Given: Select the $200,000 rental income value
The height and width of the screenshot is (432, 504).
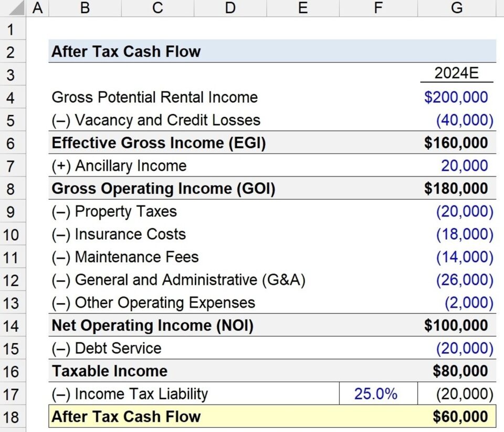Looking at the screenshot, I should pos(456,97).
